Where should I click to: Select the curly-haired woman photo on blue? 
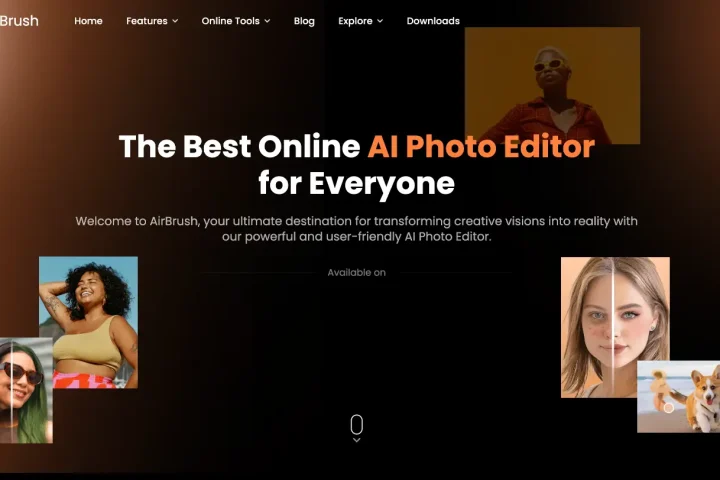[88, 322]
